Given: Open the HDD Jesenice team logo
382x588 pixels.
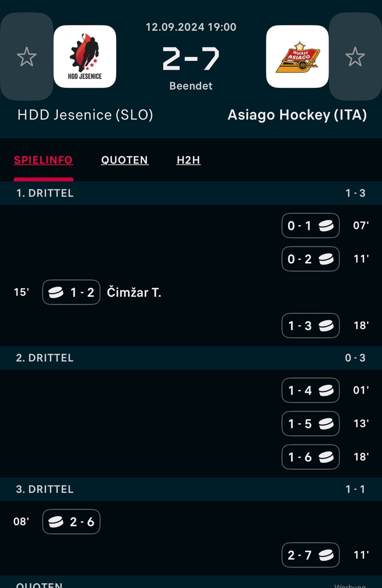Looking at the screenshot, I should coord(85,57).
